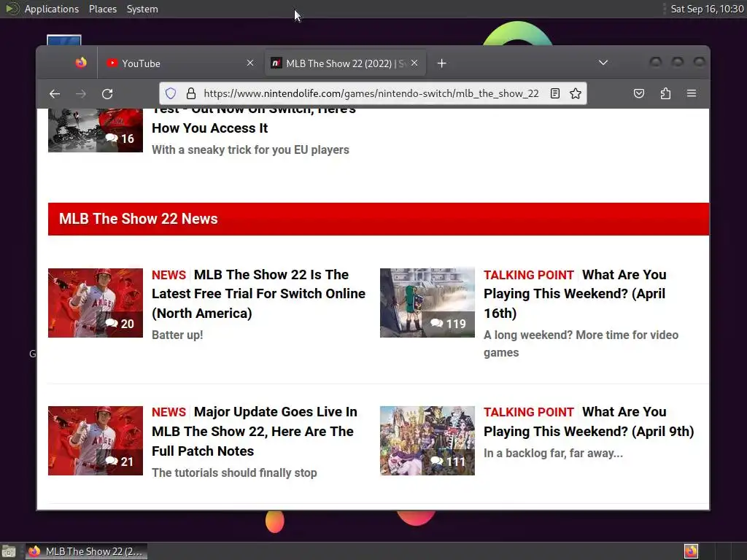The width and height of the screenshot is (747, 560).
Task: Bookmark this page with the star icon
Action: [576, 93]
